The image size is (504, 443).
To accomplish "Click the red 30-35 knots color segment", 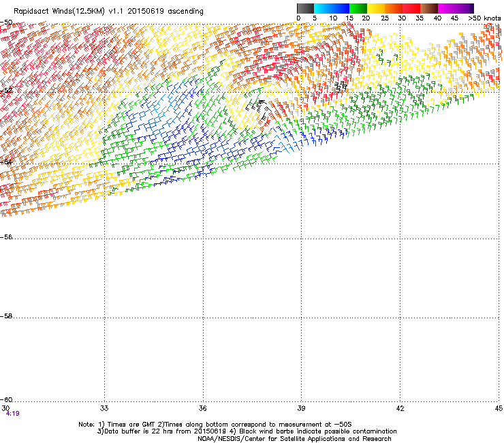I will [411, 8].
